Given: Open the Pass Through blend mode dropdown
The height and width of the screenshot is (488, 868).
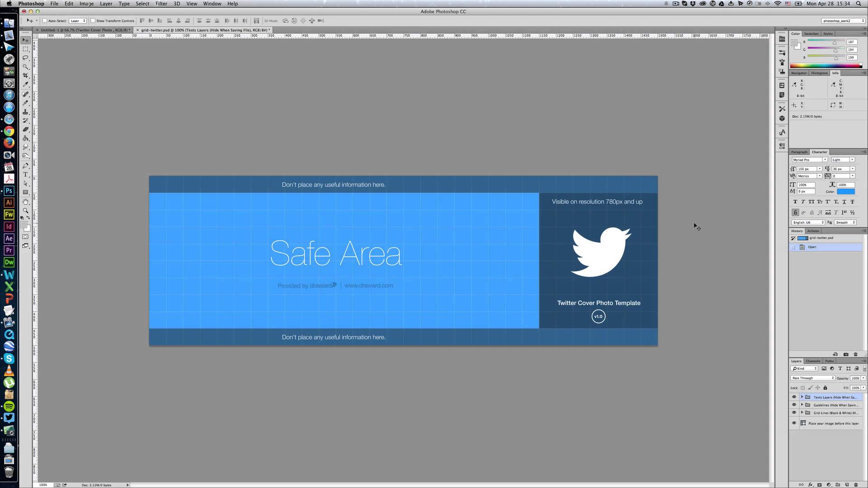Looking at the screenshot, I should pyautogui.click(x=812, y=378).
